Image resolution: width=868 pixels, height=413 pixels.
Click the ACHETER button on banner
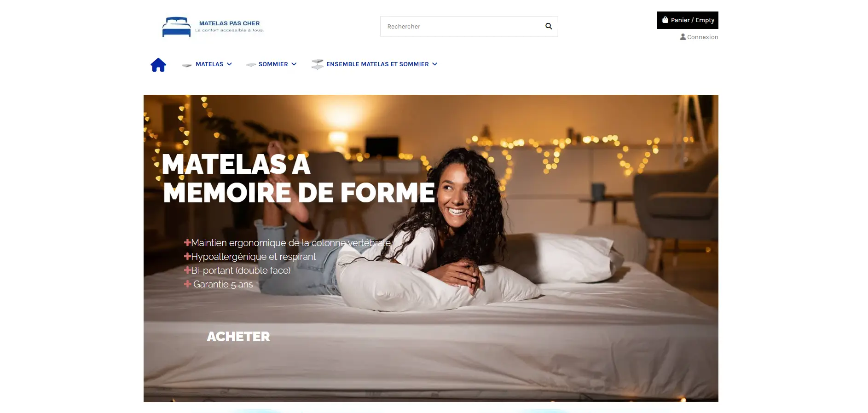(x=238, y=337)
